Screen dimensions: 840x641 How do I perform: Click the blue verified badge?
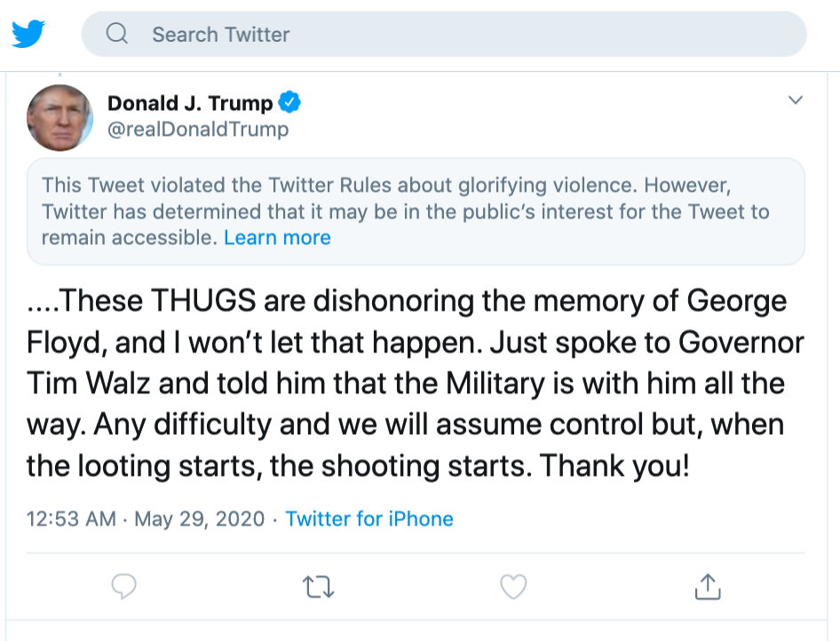coord(290,103)
